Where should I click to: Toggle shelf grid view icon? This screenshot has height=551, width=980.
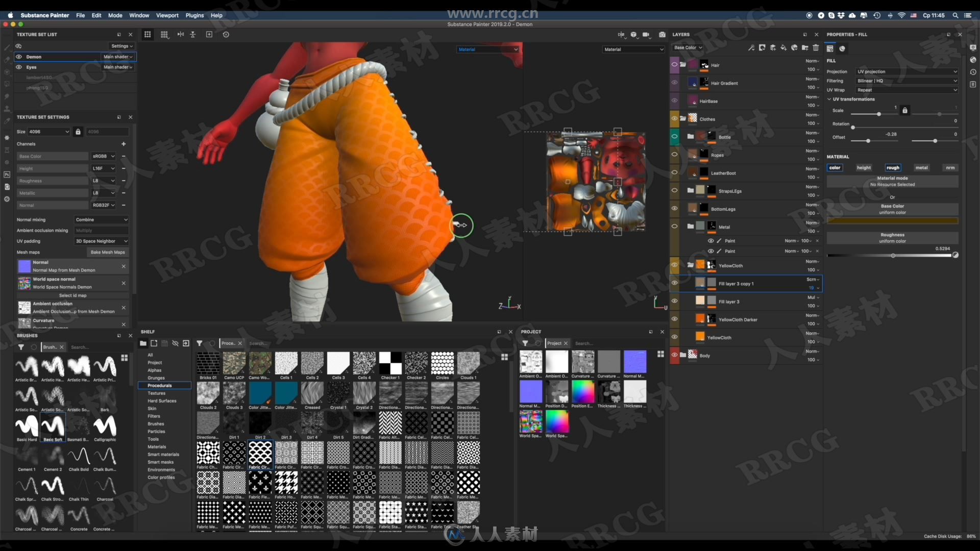pos(504,357)
